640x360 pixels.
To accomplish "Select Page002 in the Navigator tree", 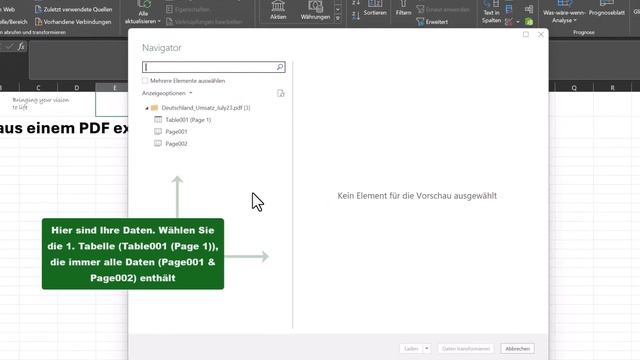I will pos(171,144).
